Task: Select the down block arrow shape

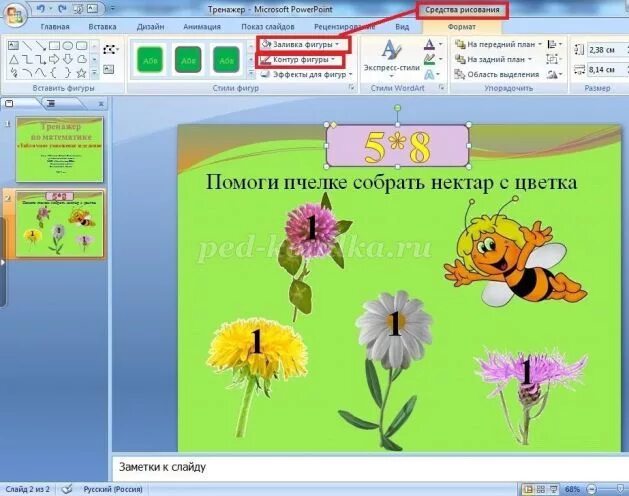Action: 68,59
